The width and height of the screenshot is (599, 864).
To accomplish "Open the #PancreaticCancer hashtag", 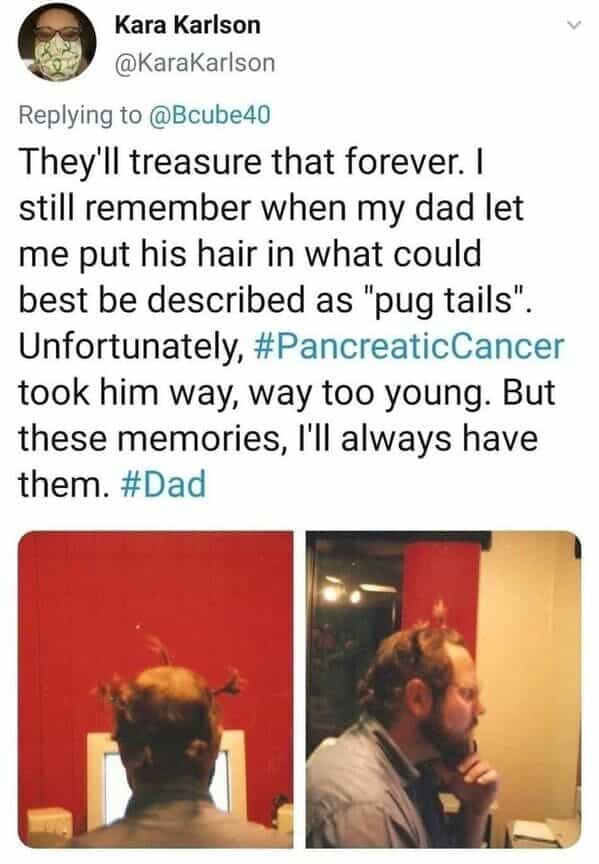I will [x=411, y=346].
